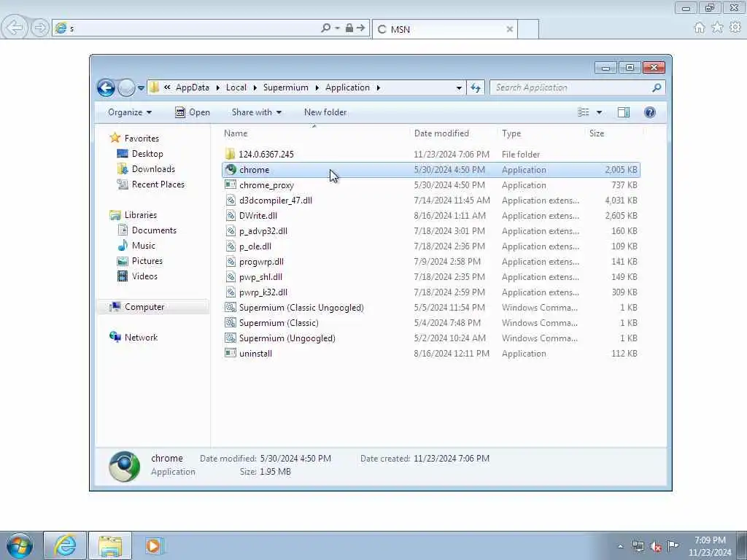Select the 124.0.6367.245 folder icon
The width and height of the screenshot is (747, 560).
230,155
